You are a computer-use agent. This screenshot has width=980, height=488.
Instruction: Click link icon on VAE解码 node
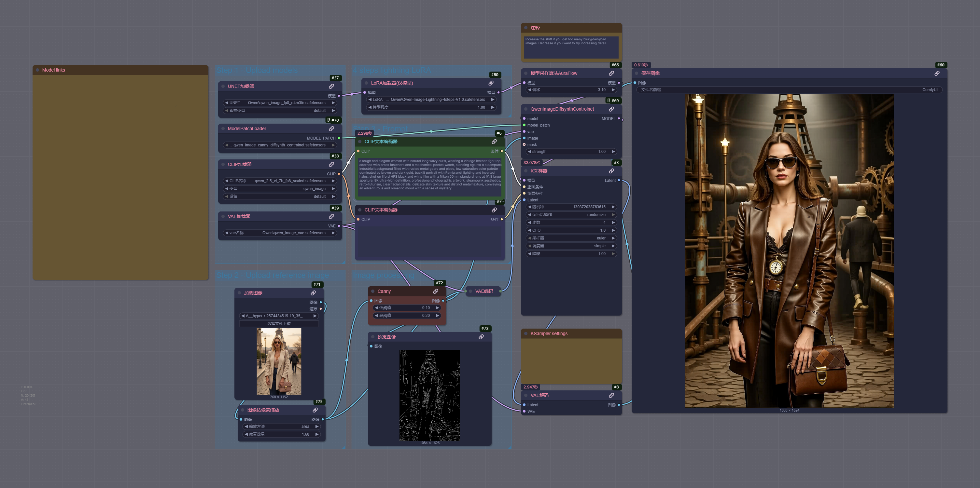[x=611, y=395]
